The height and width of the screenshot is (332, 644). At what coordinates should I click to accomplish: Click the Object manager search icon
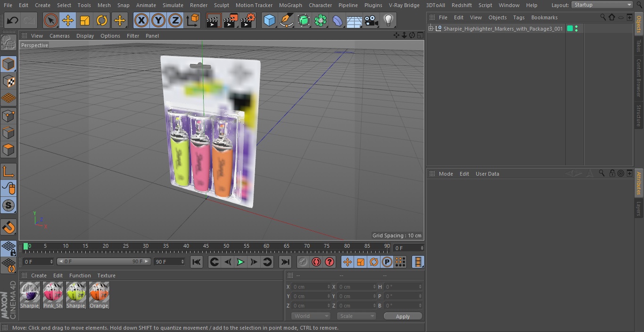[x=603, y=17]
